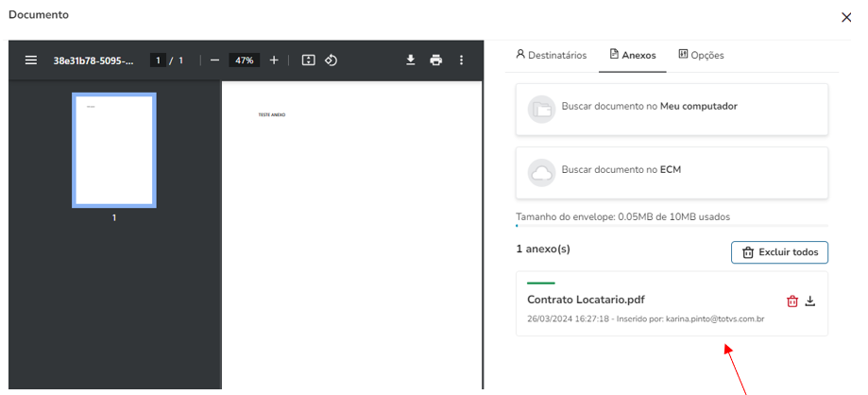Click the 47% zoom level field

tap(245, 60)
